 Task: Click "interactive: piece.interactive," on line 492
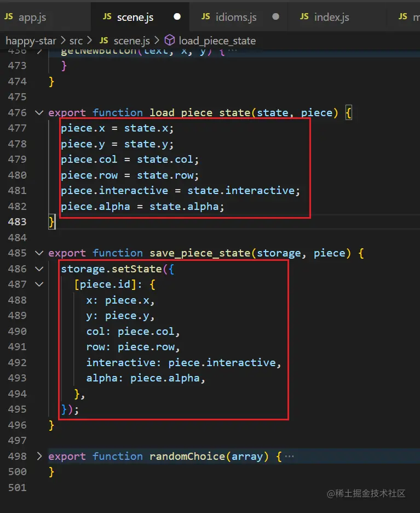point(183,362)
